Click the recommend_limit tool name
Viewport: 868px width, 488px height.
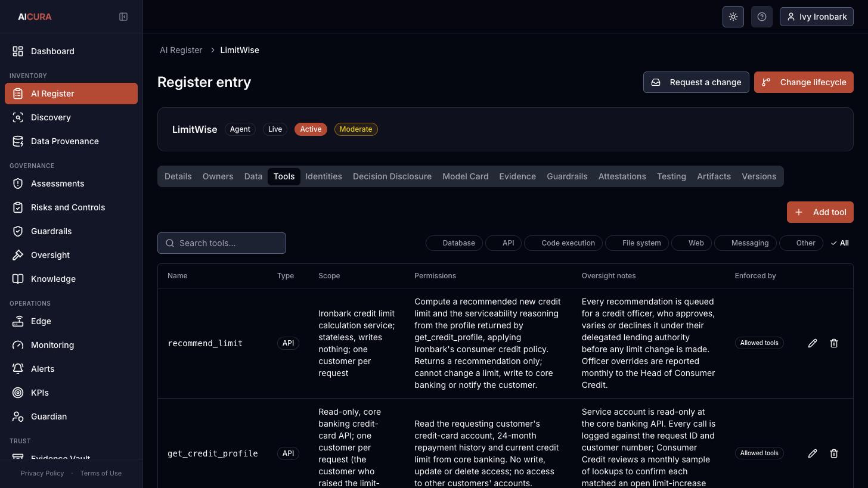click(205, 343)
